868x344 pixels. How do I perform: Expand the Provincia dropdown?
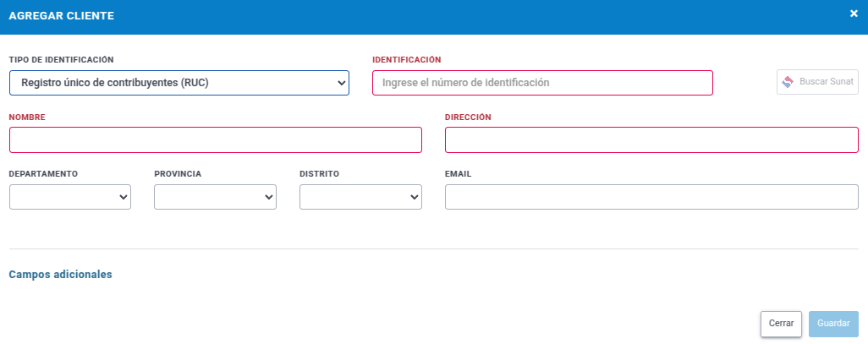click(216, 197)
